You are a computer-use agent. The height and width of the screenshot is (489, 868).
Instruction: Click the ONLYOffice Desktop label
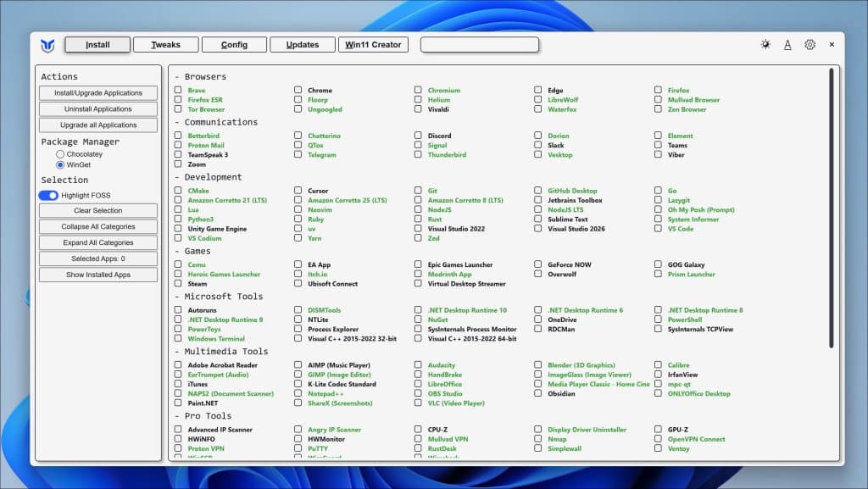[x=698, y=394]
